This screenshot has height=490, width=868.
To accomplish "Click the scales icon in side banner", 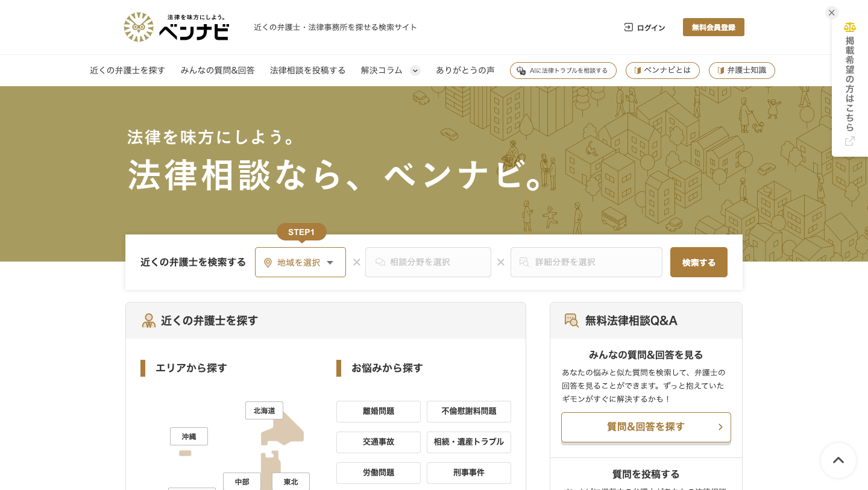I will coord(849,27).
